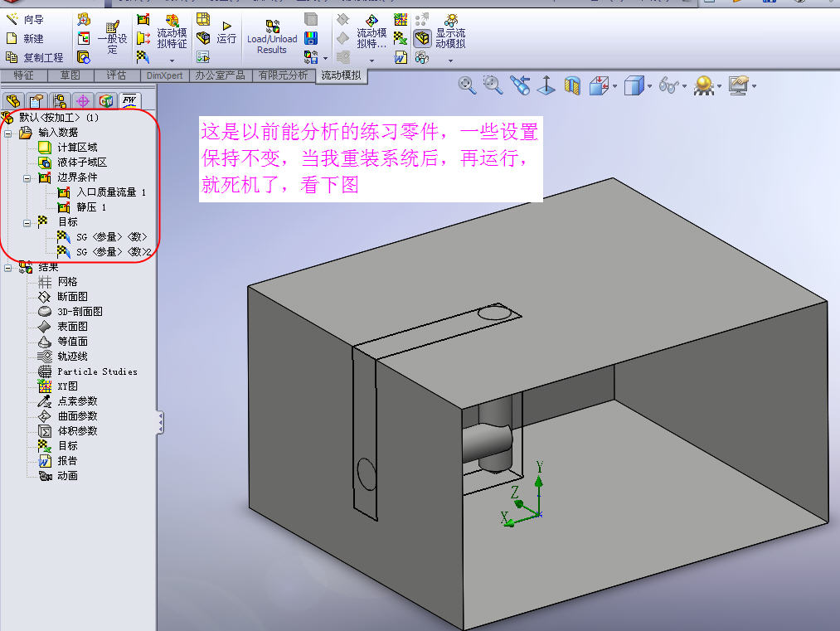Collapse the 目标 node under input data
840x631 pixels.
(x=27, y=223)
